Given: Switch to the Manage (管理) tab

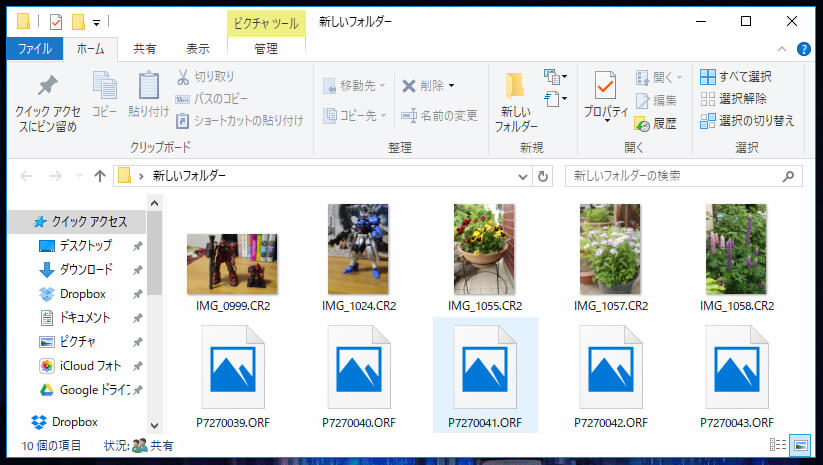Looking at the screenshot, I should coord(266,49).
